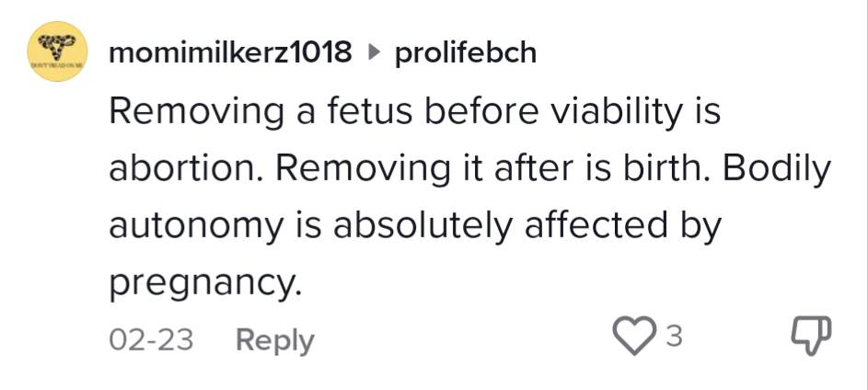Click the word "pregnancy." in the comment
Image resolution: width=868 pixels, height=390 pixels.
[x=205, y=285]
